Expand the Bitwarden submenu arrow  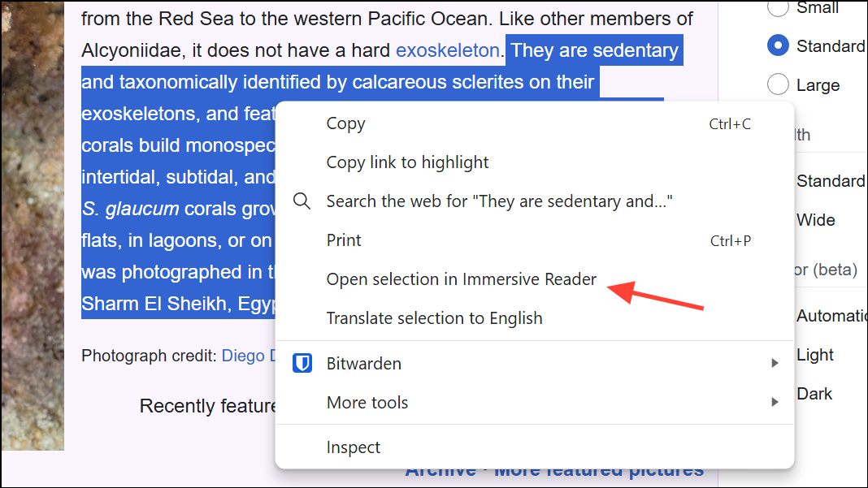click(x=775, y=364)
